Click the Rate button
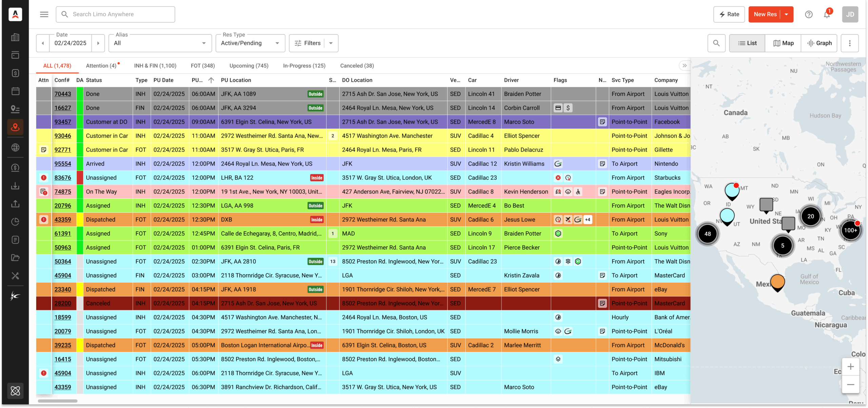The image size is (868, 408). [729, 14]
